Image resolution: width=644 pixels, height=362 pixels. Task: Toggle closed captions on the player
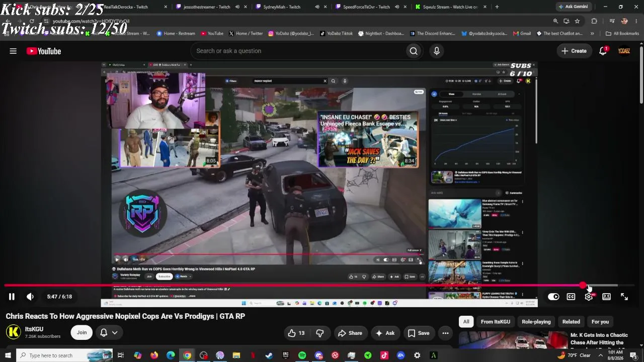(x=571, y=297)
